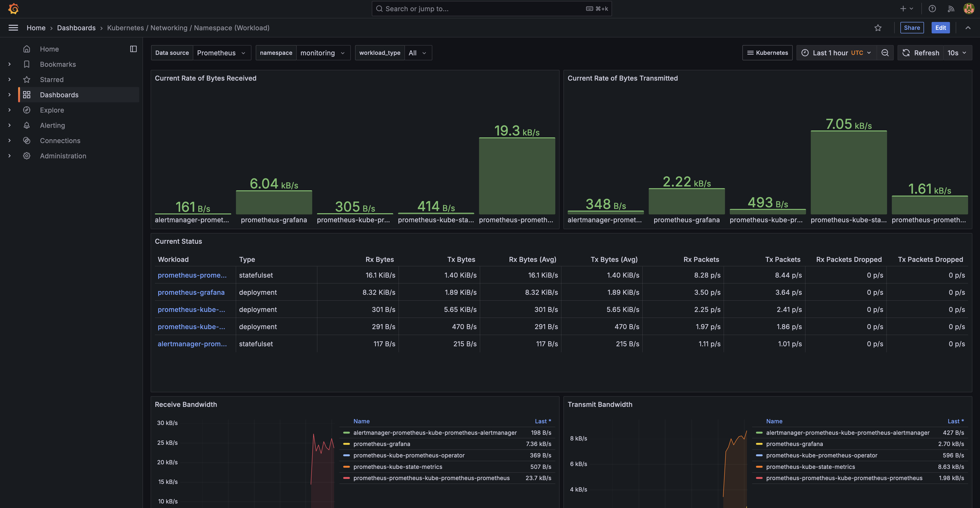The image size is (980, 508).
Task: Open the 10s refresh interval dropdown
Action: tap(957, 53)
